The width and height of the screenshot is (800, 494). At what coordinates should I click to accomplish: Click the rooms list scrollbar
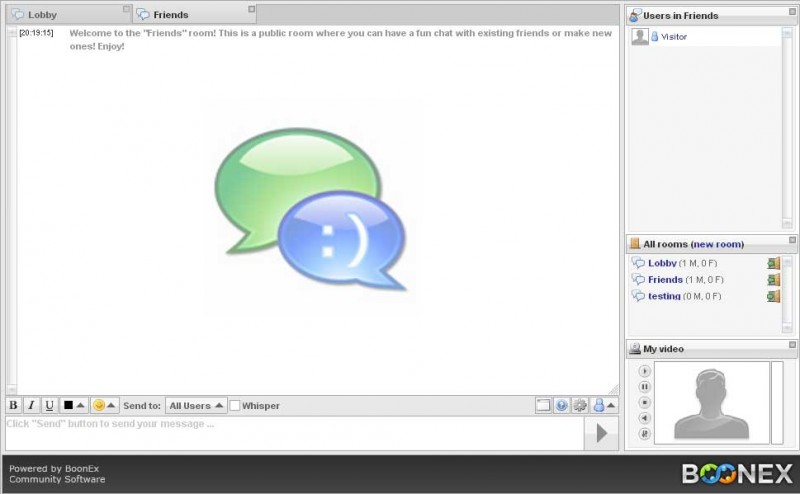pos(787,294)
